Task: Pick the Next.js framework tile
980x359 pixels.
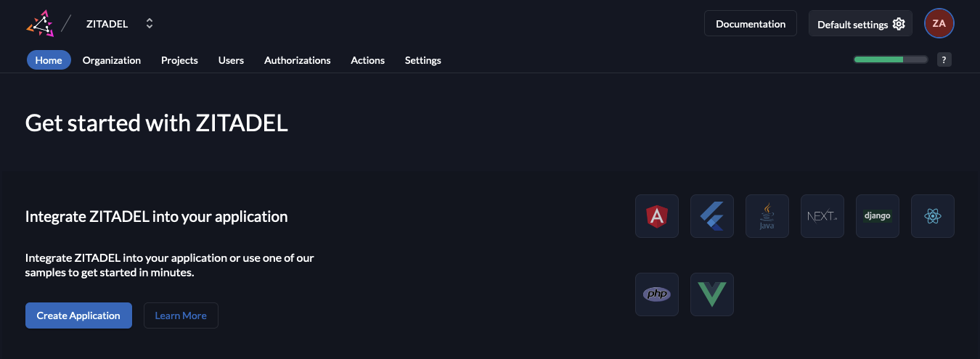Action: (822, 216)
